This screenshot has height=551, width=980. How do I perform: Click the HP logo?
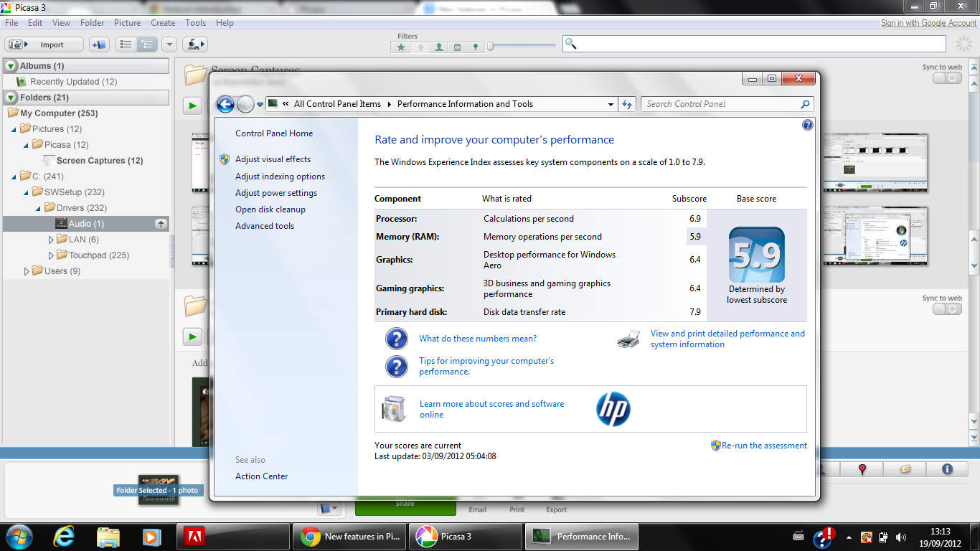613,409
